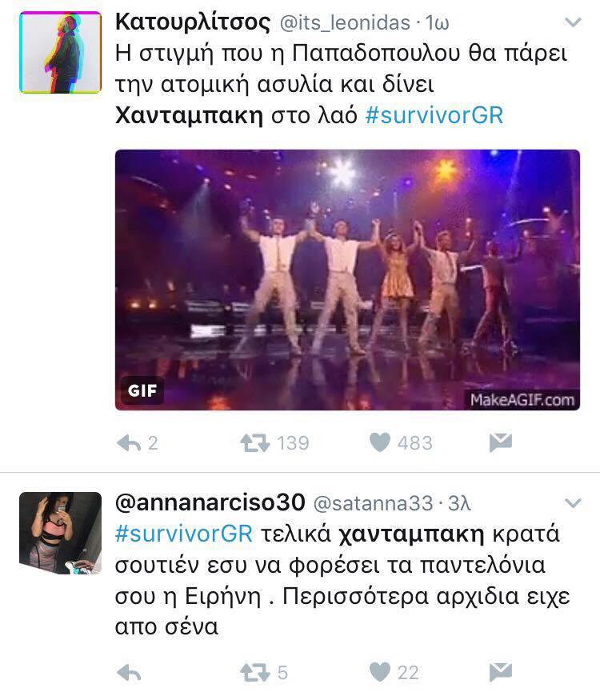
Task: Open the @annanarciso30 display name
Action: pyautogui.click(x=210, y=502)
